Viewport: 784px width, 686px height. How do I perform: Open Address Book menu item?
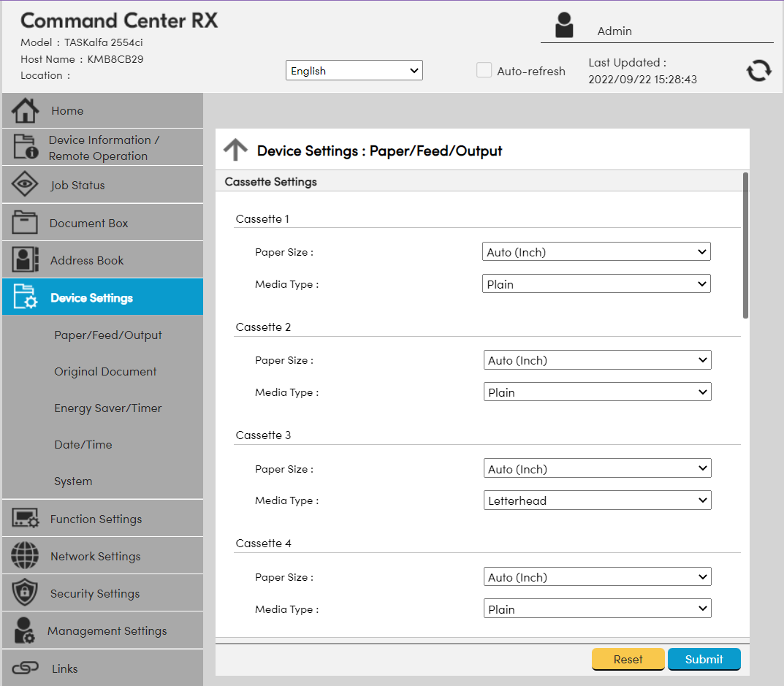tap(102, 260)
